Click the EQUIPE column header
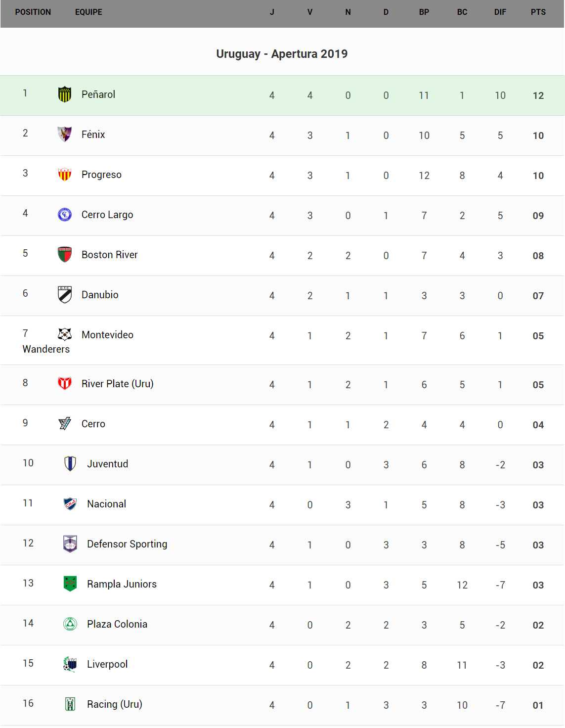Image resolution: width=565 pixels, height=728 pixels. pyautogui.click(x=88, y=12)
